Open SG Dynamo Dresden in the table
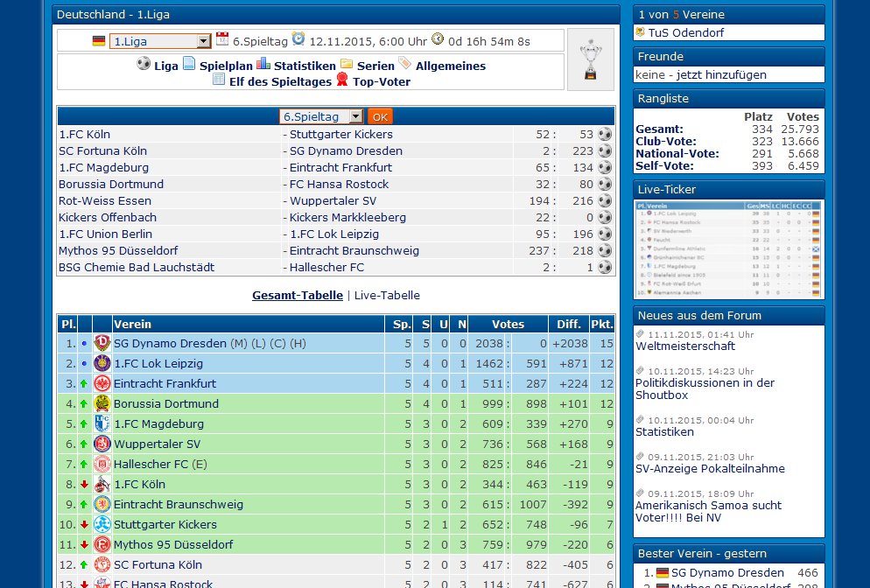This screenshot has height=588, width=870. point(170,343)
